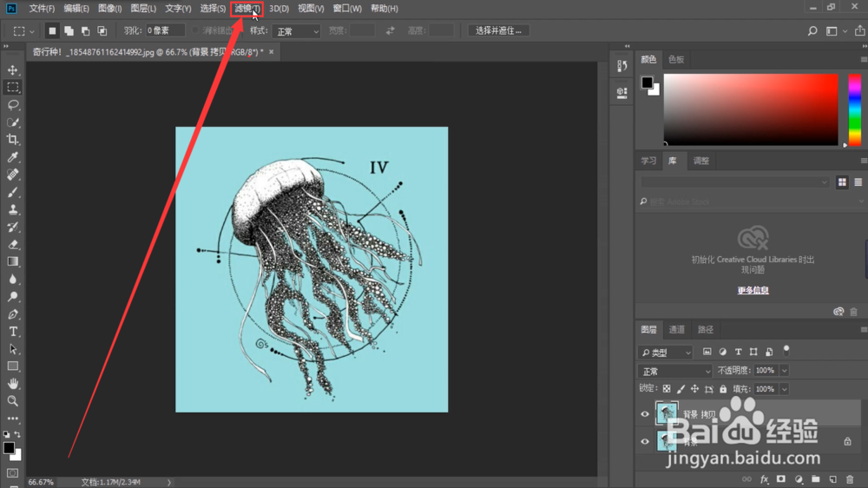This screenshot has width=868, height=488.
Task: Select the Lasso tool
Action: pyautogui.click(x=13, y=105)
